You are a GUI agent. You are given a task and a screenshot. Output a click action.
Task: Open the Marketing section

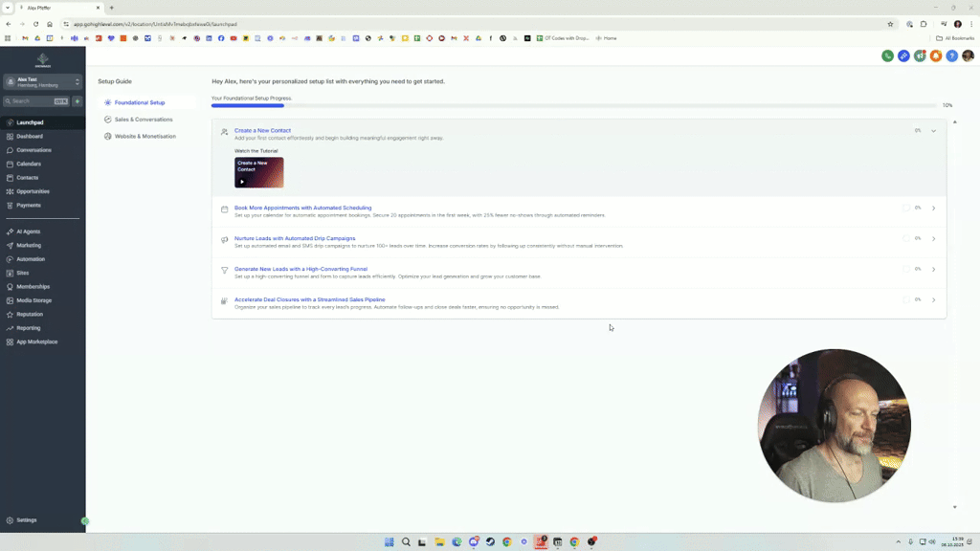(29, 245)
